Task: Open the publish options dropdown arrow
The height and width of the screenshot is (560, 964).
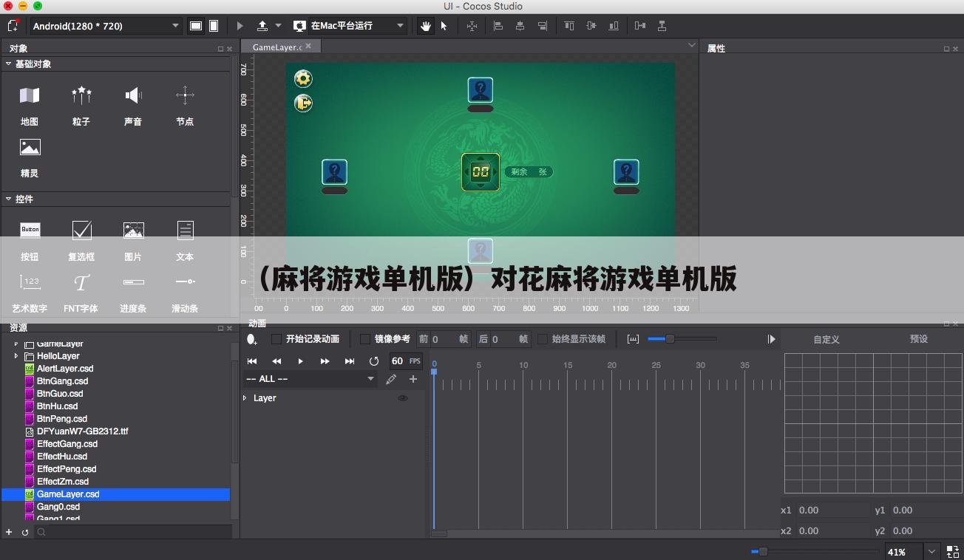Action: 279,26
